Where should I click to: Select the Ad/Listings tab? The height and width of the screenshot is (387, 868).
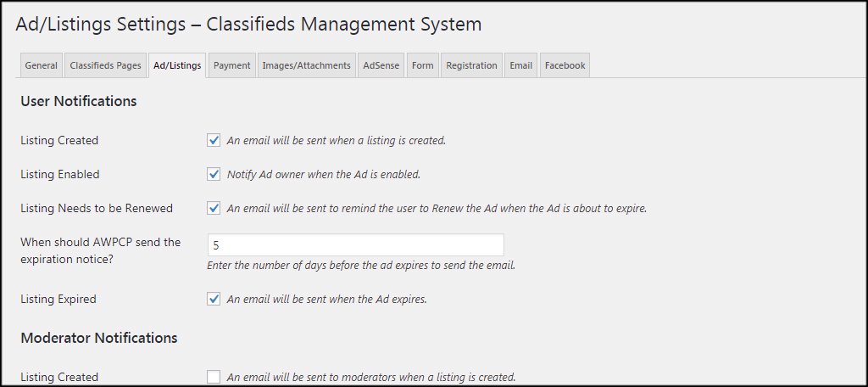click(x=177, y=65)
